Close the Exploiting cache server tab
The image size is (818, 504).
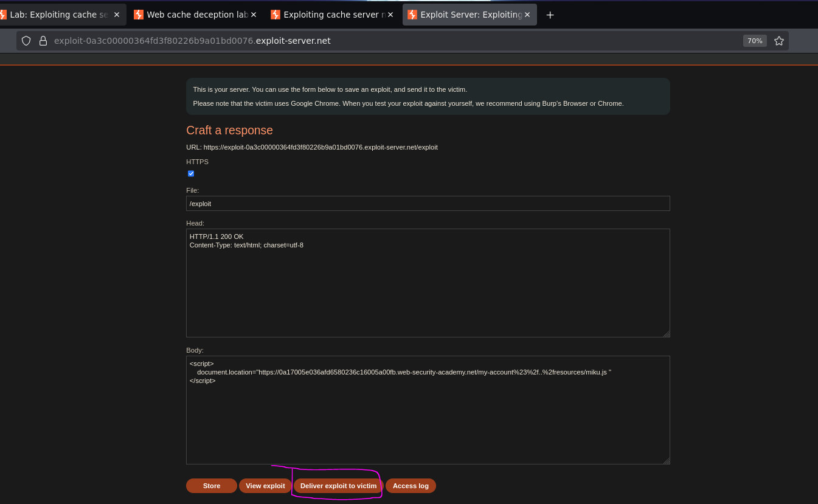390,15
